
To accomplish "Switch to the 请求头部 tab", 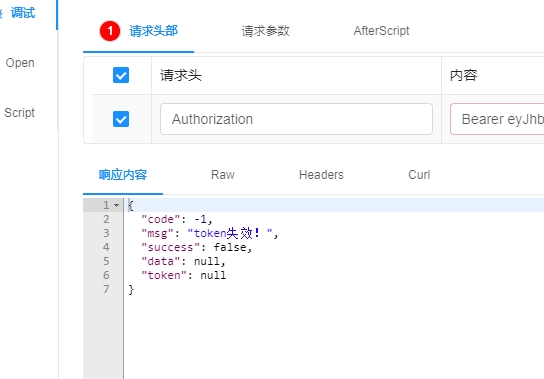I will tap(153, 31).
